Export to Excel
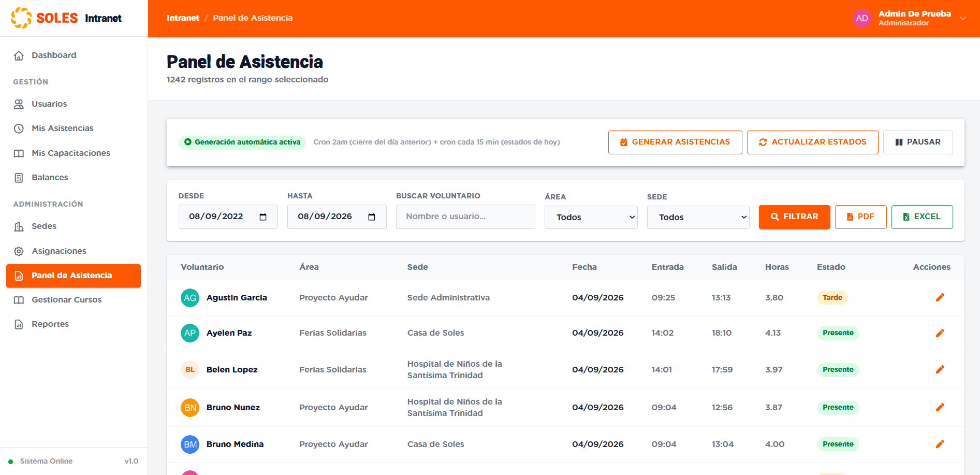Screen dimensions: 980x475 [x=922, y=217]
